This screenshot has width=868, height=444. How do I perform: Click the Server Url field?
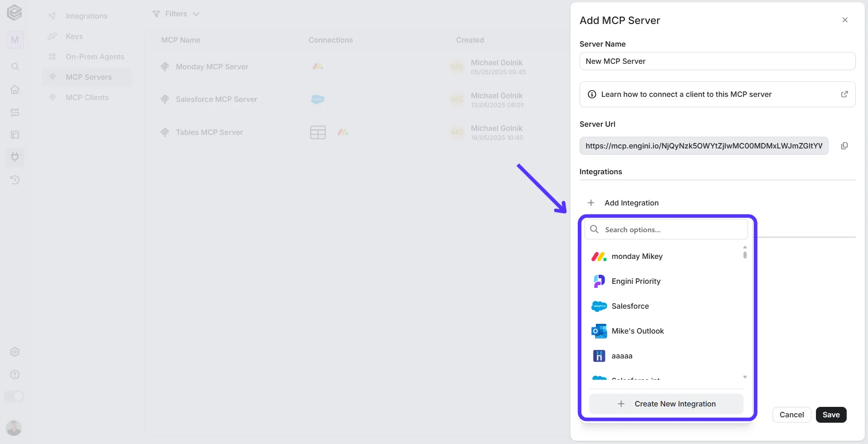(704, 146)
